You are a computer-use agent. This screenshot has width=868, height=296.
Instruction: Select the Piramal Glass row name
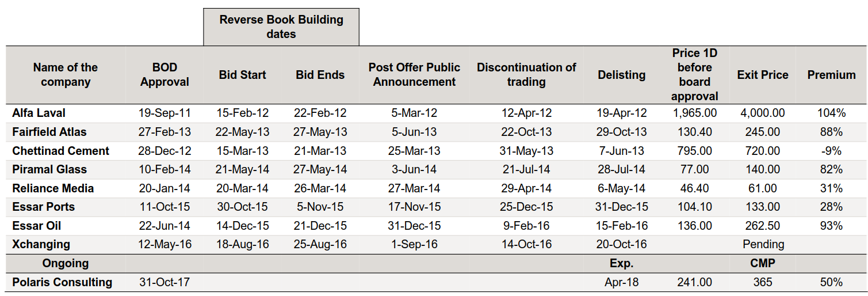tap(49, 169)
